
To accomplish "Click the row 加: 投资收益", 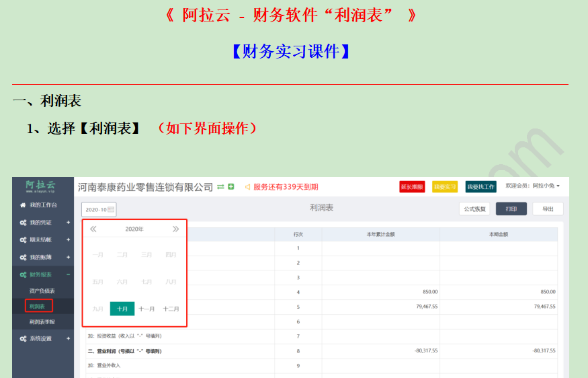I will pos(321,336).
